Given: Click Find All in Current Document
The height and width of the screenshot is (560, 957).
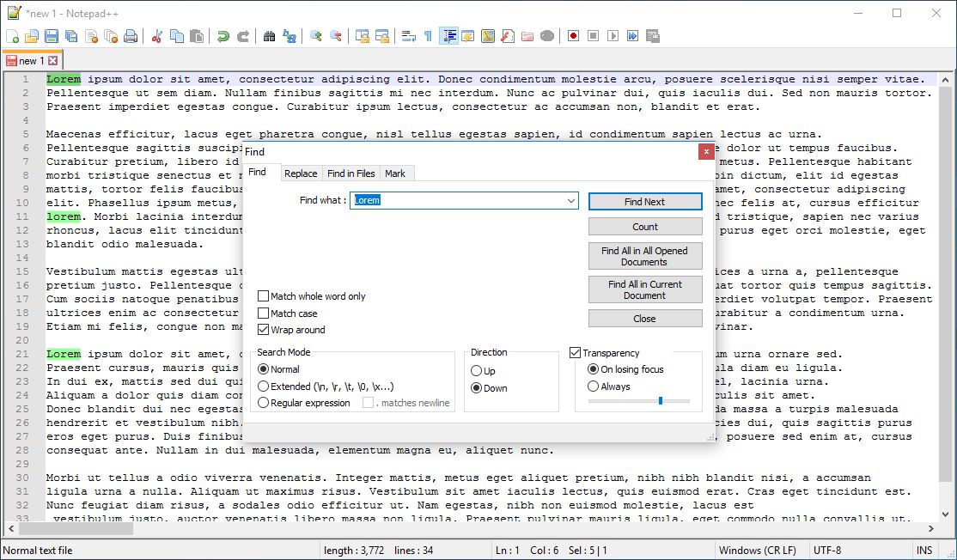Looking at the screenshot, I should (x=645, y=289).
